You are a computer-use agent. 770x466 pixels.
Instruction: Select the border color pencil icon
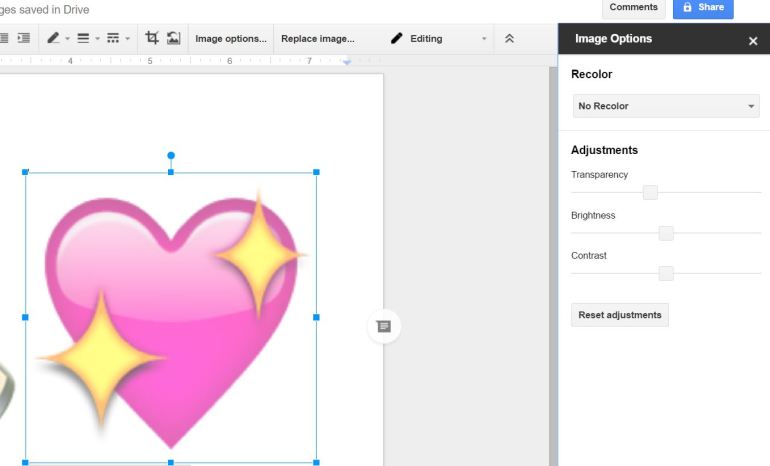click(x=54, y=38)
